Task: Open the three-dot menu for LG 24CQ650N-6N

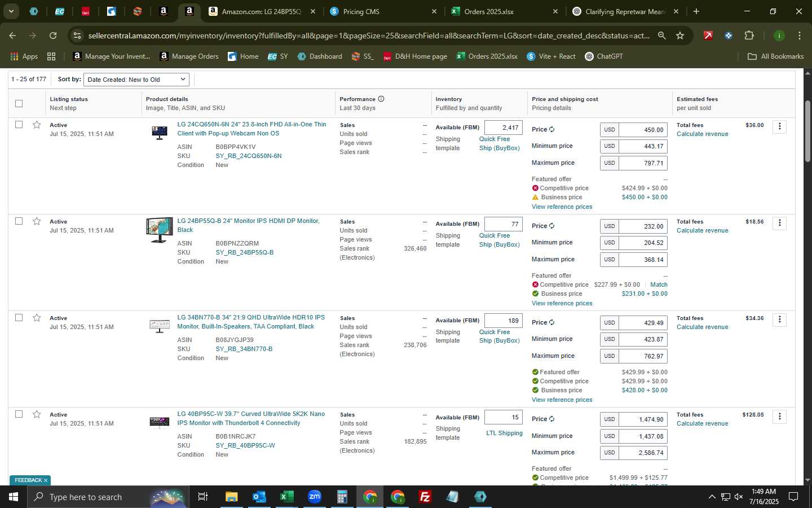Action: (x=780, y=126)
